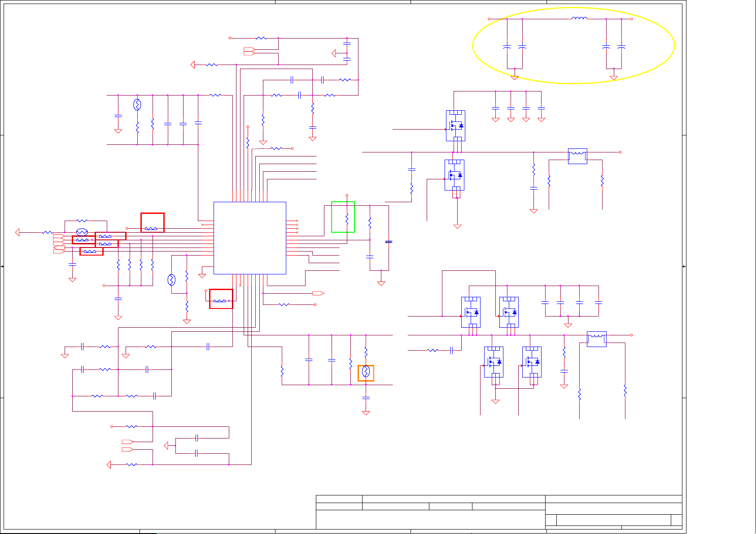Click the red arrow port at the bottom left
The image size is (756, 534).
[109, 465]
